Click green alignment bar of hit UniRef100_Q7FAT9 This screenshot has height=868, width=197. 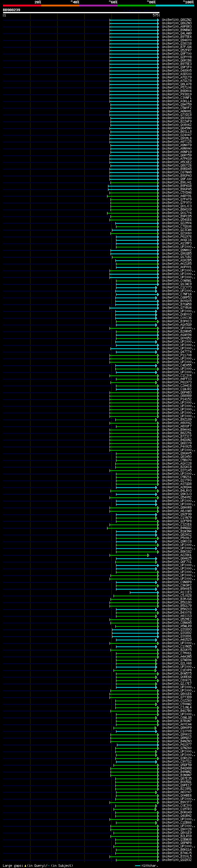(135, 199)
